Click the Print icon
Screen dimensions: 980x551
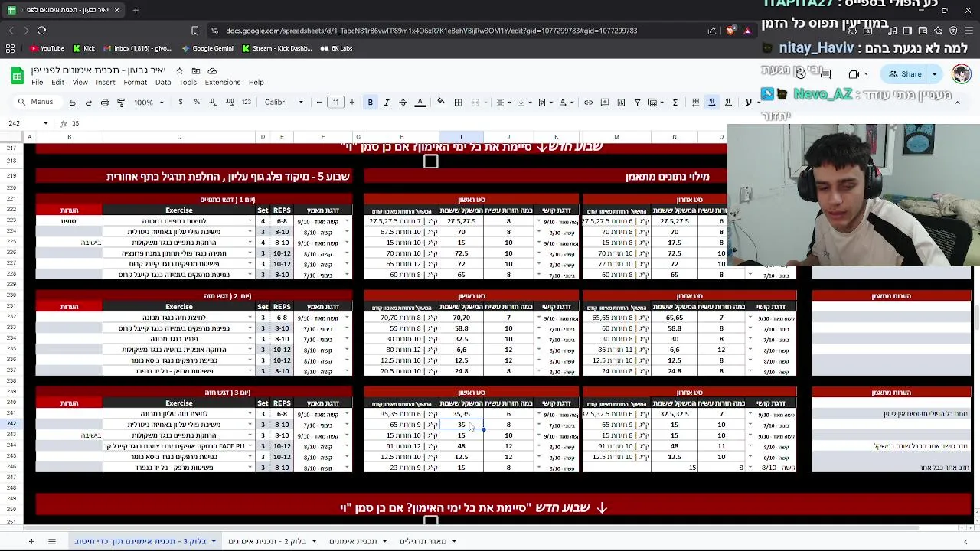pos(105,103)
